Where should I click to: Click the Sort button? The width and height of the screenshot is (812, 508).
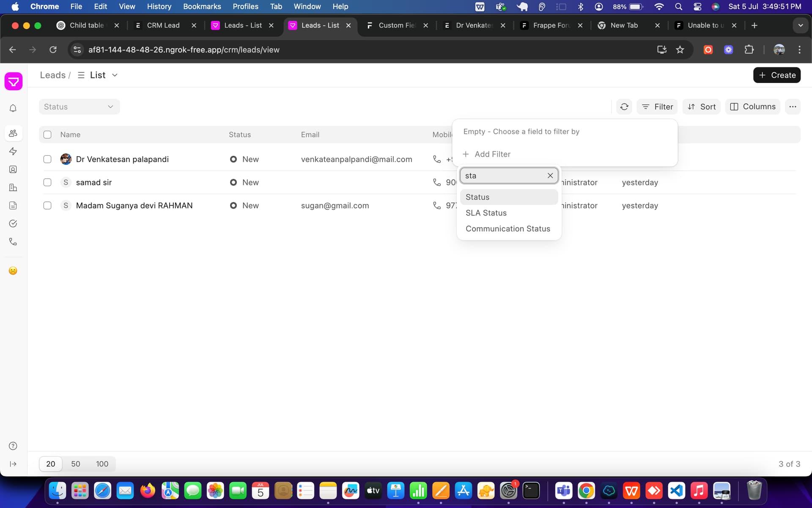(x=702, y=107)
